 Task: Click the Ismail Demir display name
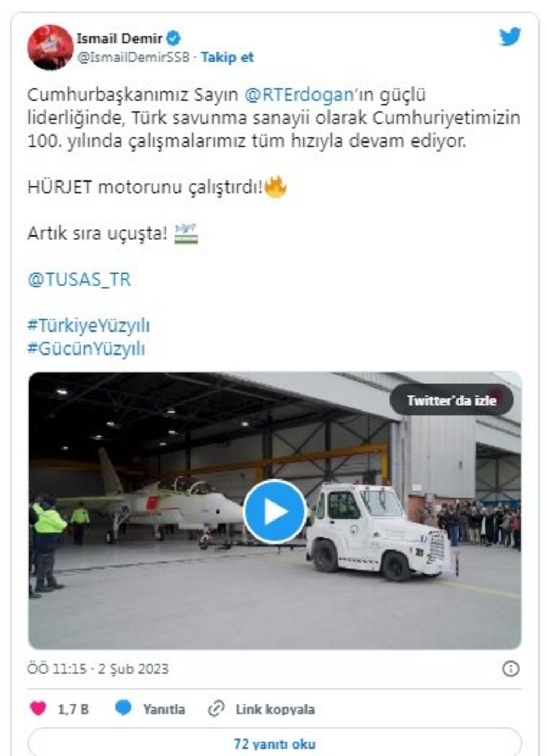pyautogui.click(x=119, y=38)
